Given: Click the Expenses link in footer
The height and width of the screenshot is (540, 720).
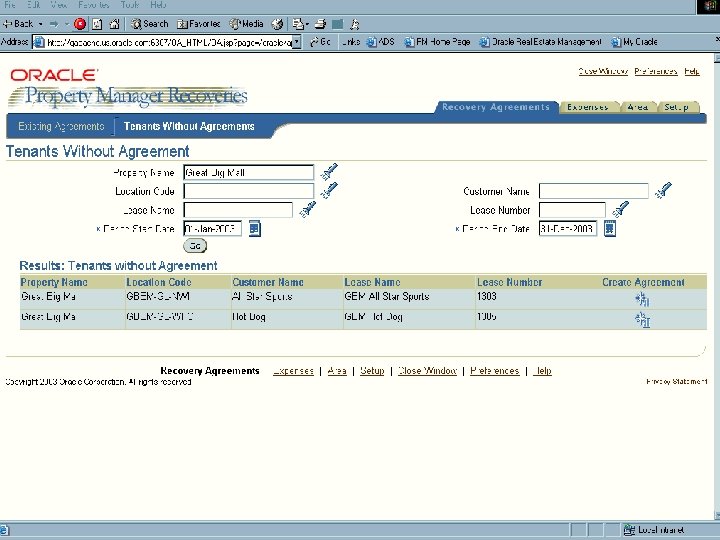Looking at the screenshot, I should [293, 371].
